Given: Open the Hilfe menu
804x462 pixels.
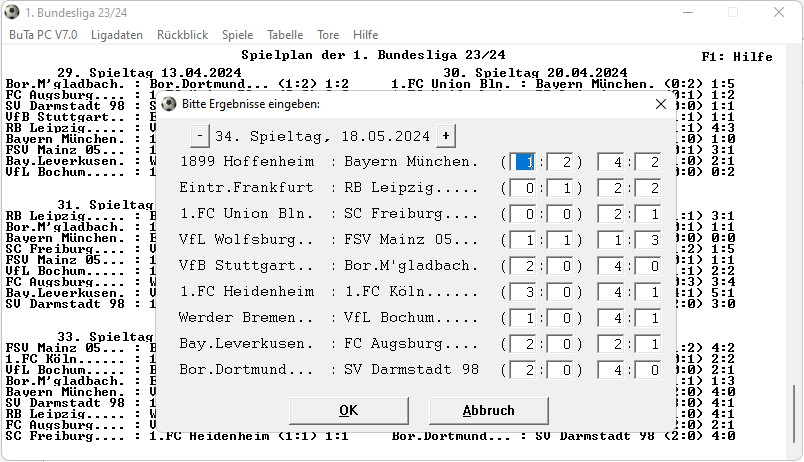Looking at the screenshot, I should (x=365, y=35).
